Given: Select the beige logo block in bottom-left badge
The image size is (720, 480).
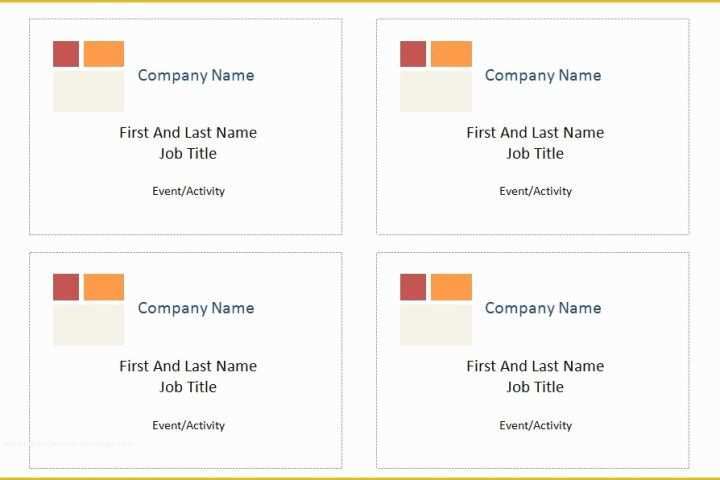Looking at the screenshot, I should click(89, 323).
